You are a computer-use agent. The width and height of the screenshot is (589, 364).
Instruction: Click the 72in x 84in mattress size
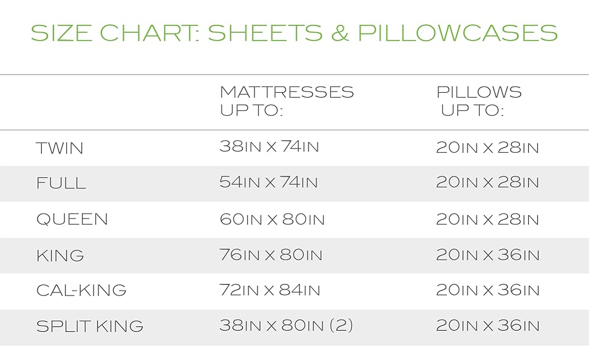click(x=270, y=290)
